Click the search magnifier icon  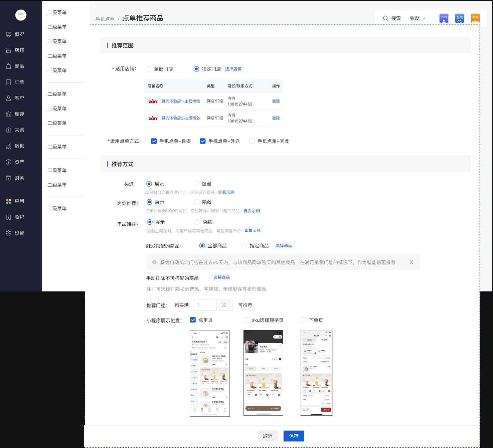point(385,18)
